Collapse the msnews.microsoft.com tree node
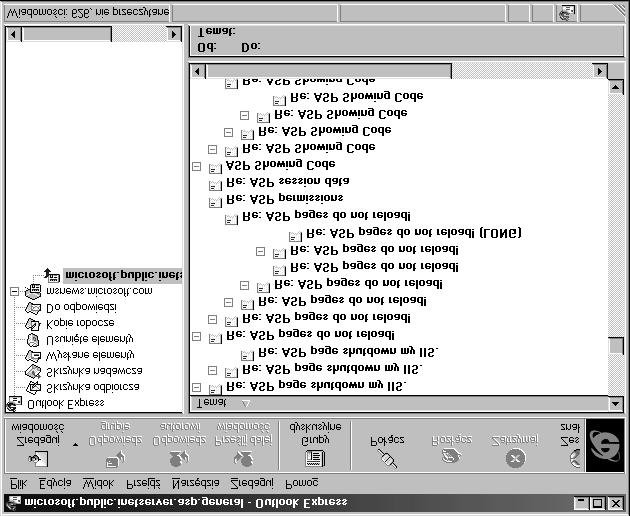The height and width of the screenshot is (516, 630). pyautogui.click(x=14, y=291)
